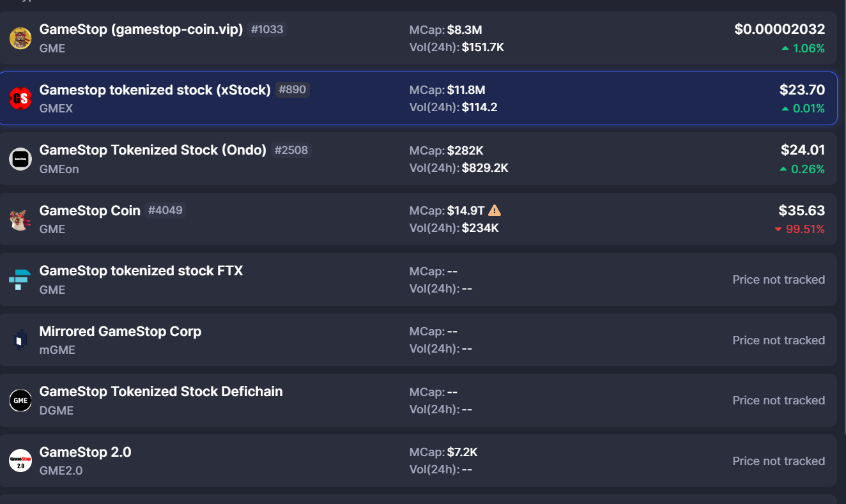
Task: Click the MCap $11.8M value
Action: click(x=466, y=90)
